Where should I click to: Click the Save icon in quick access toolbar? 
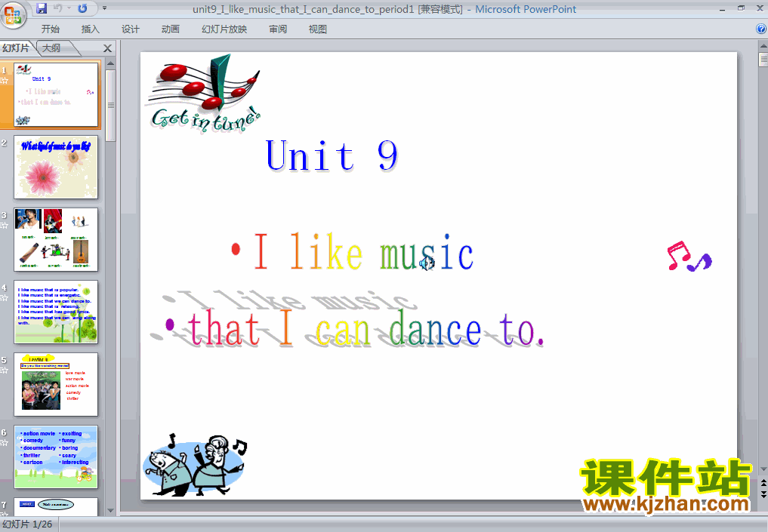(42, 8)
